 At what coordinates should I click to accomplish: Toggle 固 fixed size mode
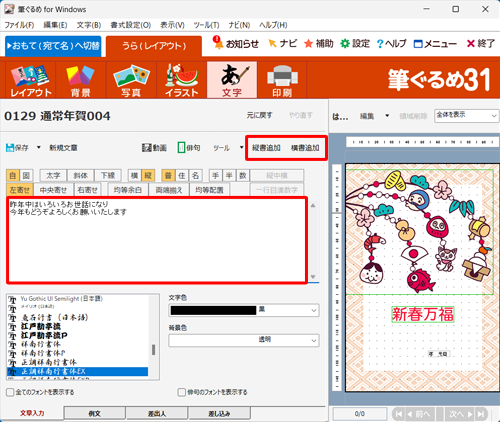(x=26, y=175)
